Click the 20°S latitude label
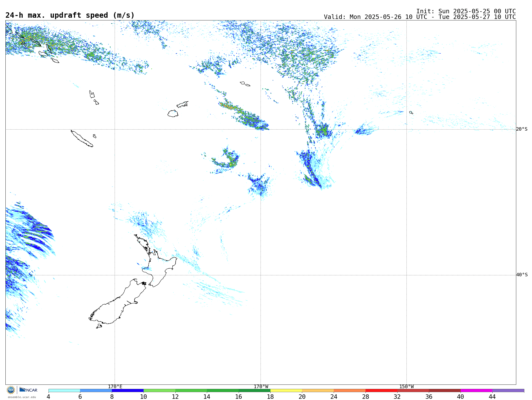 coord(522,129)
